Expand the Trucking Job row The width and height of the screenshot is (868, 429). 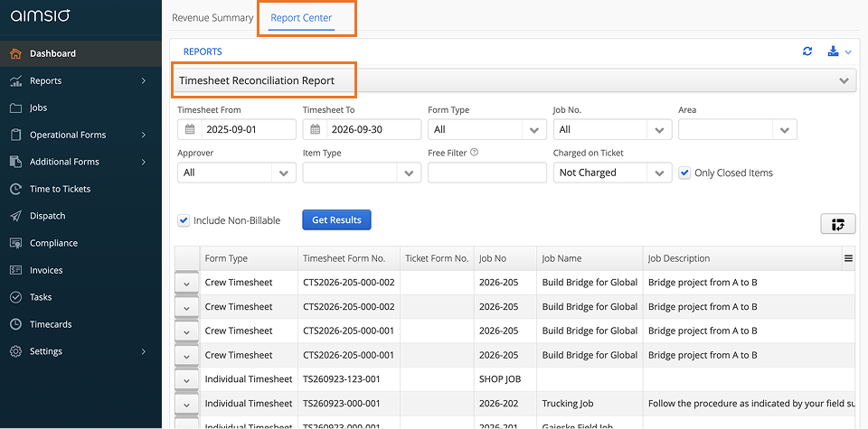(186, 404)
